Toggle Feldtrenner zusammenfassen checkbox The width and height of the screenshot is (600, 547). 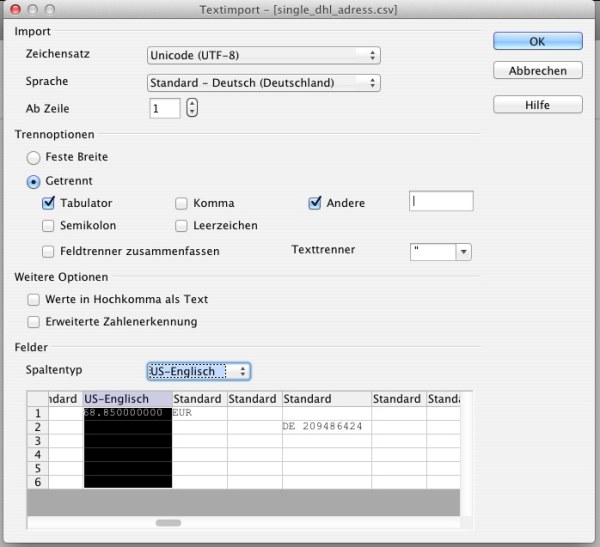point(48,251)
